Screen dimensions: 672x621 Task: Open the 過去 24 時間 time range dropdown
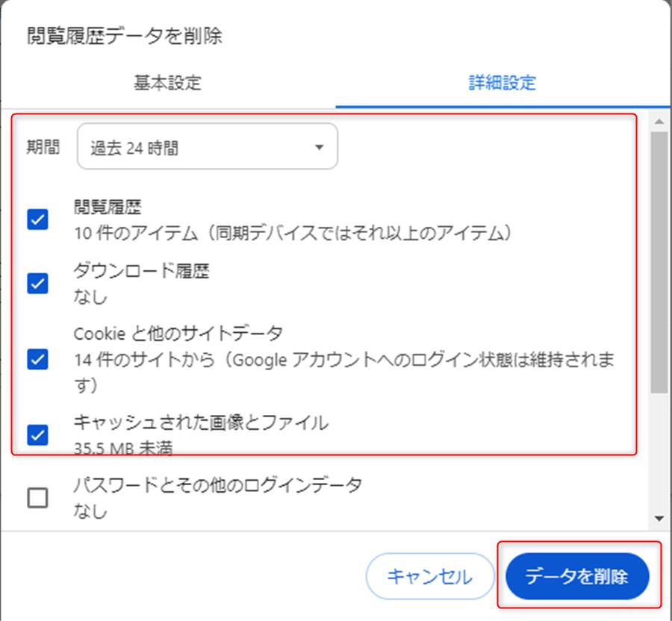207,148
